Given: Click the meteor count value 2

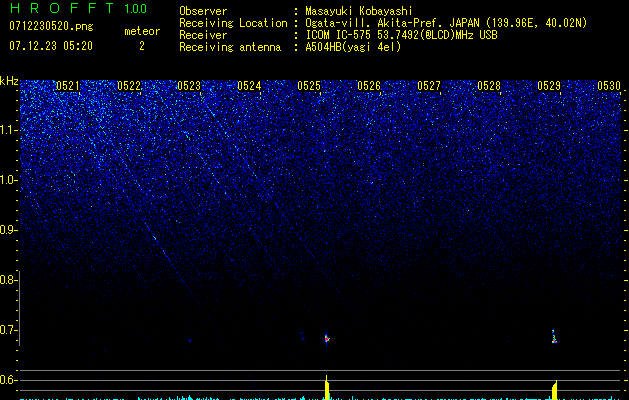Looking at the screenshot, I should pyautogui.click(x=142, y=46).
